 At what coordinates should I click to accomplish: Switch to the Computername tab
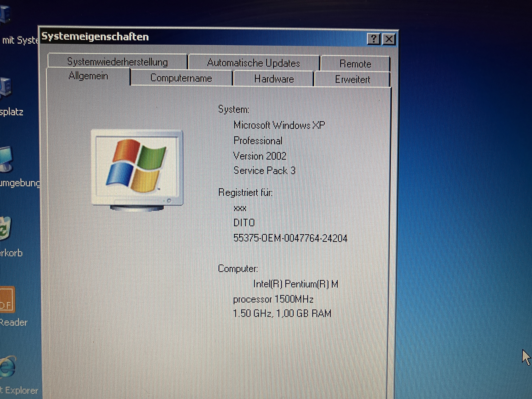[181, 78]
